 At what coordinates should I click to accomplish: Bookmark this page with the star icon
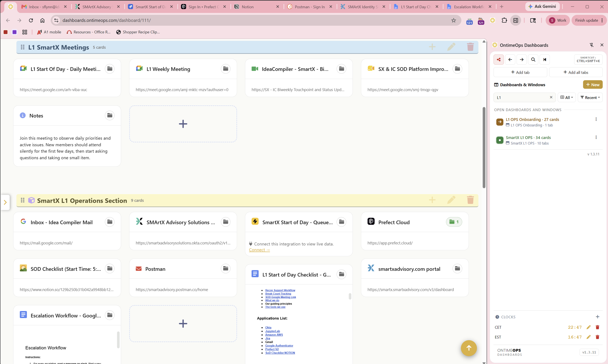(x=454, y=20)
